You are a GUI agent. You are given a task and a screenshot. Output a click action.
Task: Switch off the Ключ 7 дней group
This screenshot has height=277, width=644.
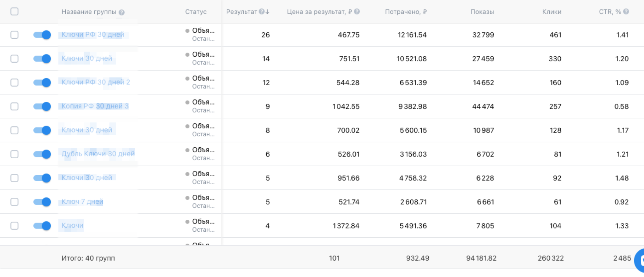tap(42, 202)
